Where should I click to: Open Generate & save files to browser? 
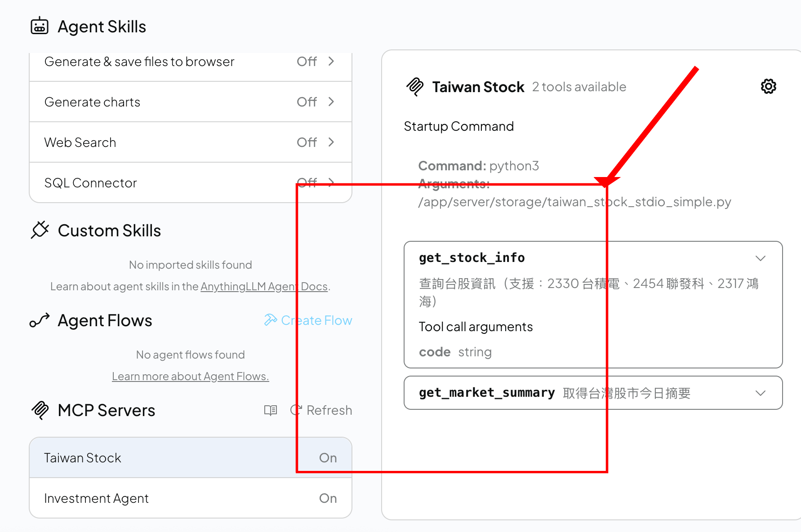(x=139, y=62)
